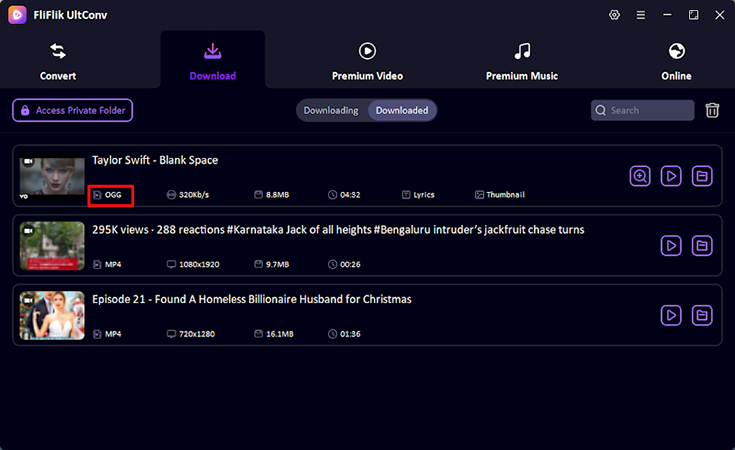Image resolution: width=735 pixels, height=450 pixels.
Task: Click the FliFlik UltConv logo
Action: [x=17, y=15]
